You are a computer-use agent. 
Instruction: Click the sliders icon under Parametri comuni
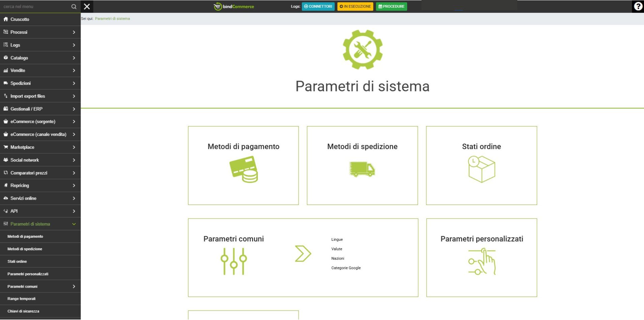click(234, 261)
